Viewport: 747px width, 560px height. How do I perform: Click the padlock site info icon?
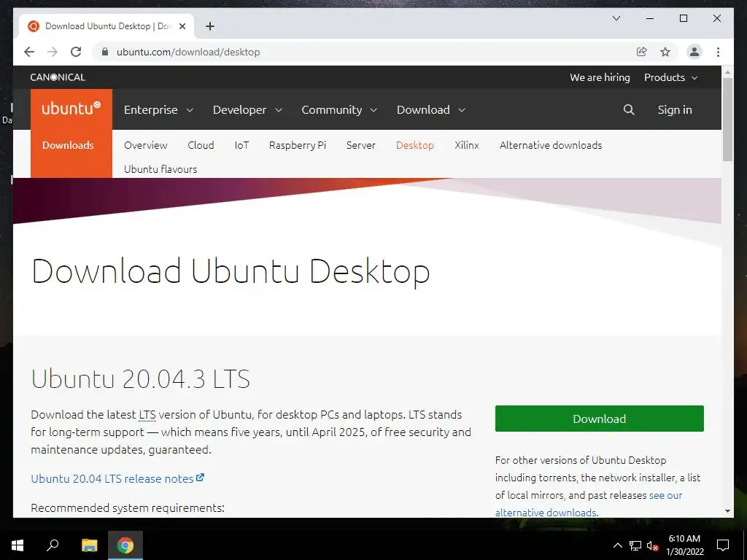pos(105,52)
